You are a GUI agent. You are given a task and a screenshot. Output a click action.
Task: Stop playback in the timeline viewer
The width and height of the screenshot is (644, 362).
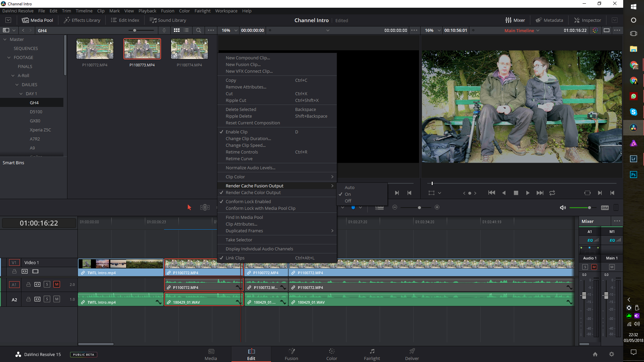516,193
